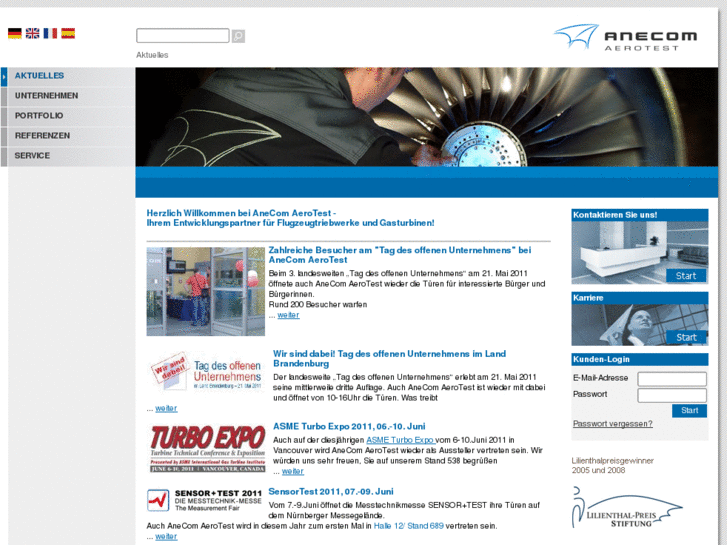Click the 'Lilienthalpreisgewinner 2005 und 2008' text

[612, 465]
